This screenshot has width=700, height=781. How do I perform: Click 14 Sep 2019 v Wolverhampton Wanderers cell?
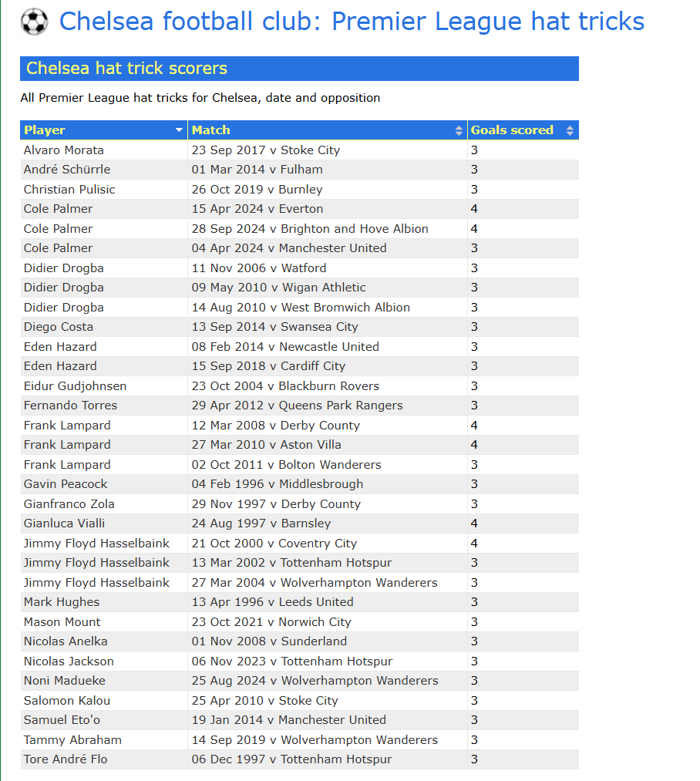[x=328, y=740]
